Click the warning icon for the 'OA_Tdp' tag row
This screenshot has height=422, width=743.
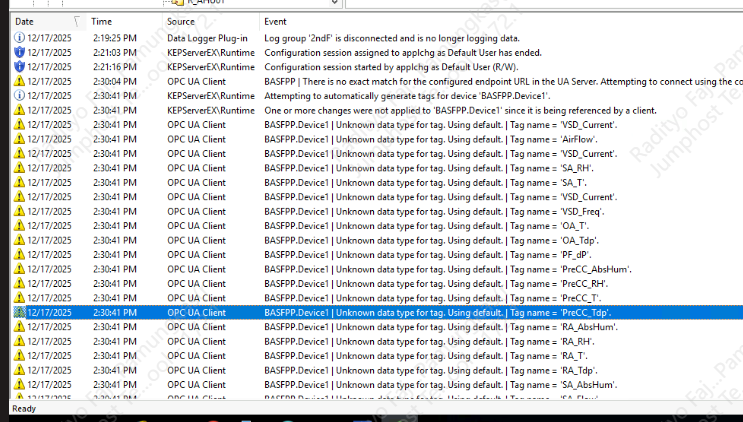point(19,240)
